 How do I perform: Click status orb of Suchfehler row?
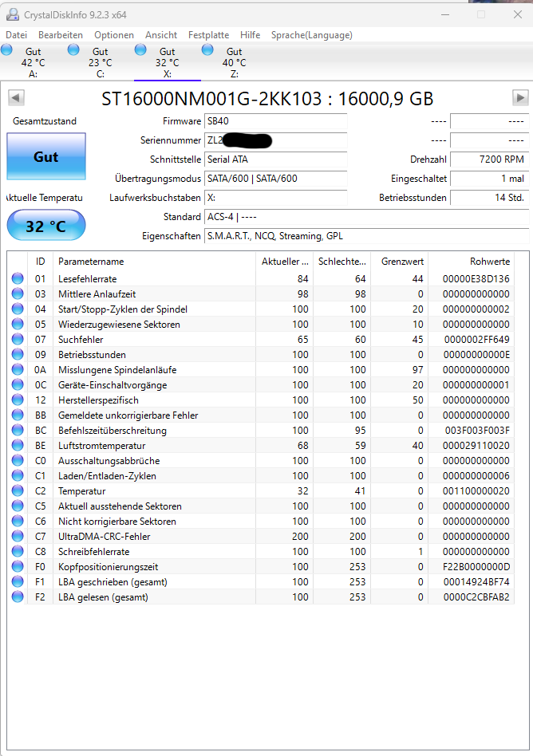click(x=18, y=340)
